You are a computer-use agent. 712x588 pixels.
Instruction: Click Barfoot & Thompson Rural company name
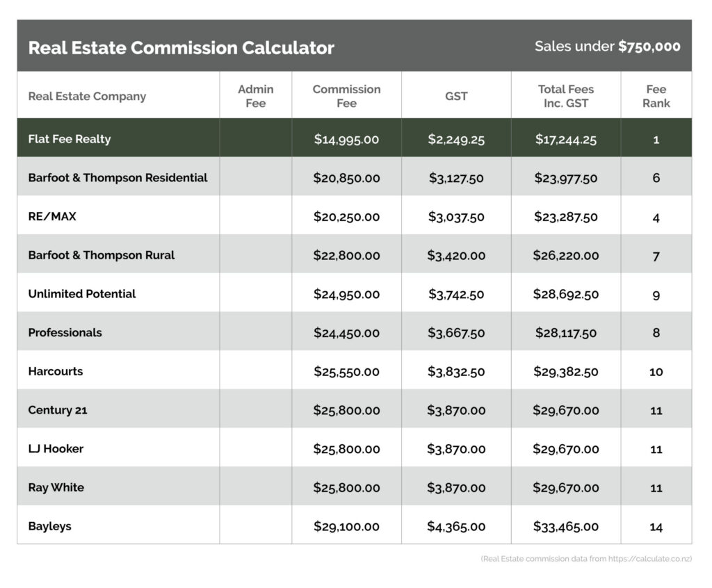(102, 255)
